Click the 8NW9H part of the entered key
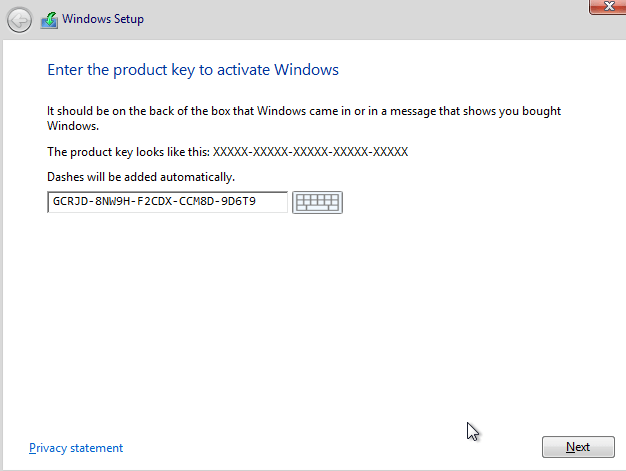This screenshot has width=626, height=471. [x=111, y=203]
